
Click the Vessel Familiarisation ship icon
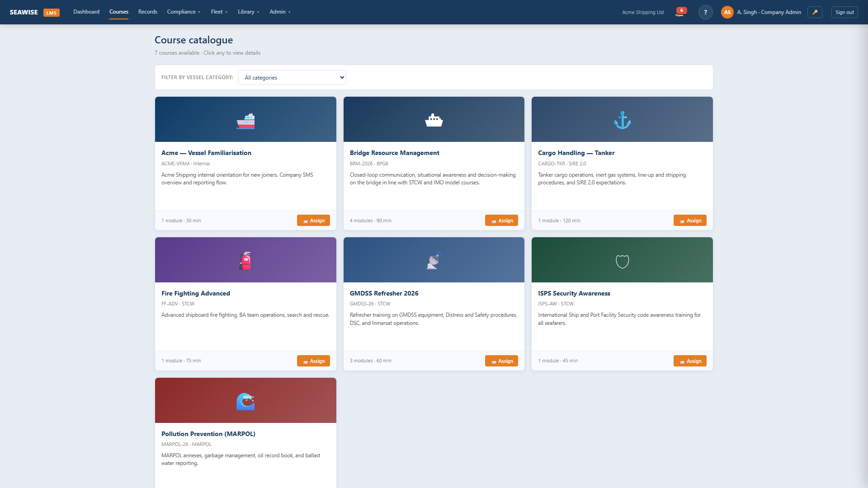coord(245,121)
